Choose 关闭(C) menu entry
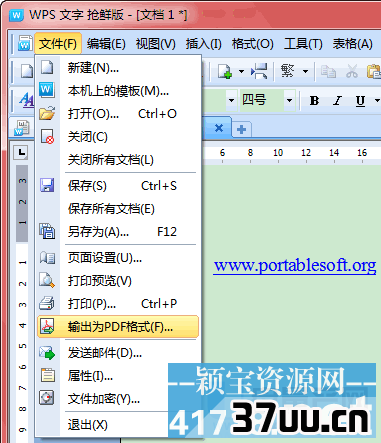Screen dimensions: 381x443 pyautogui.click(x=118, y=137)
